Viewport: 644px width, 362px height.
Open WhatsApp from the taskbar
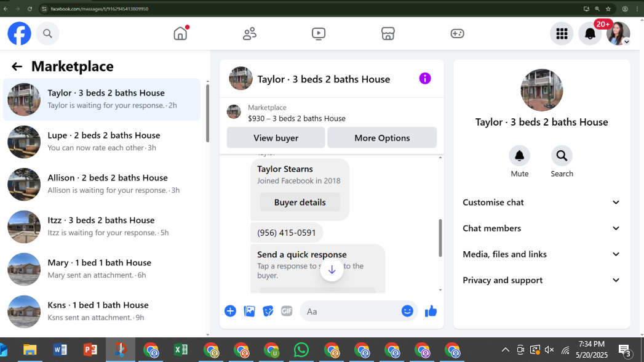(301, 350)
